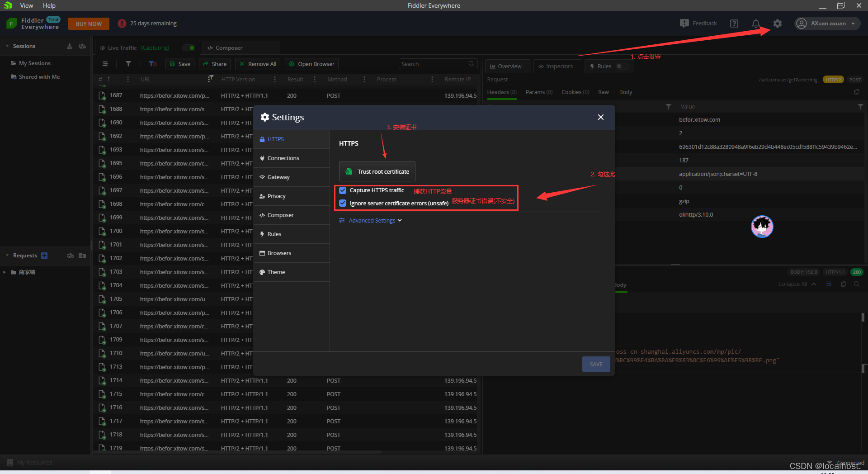Open the Params (0) request tab
This screenshot has height=474, width=868.
coord(539,92)
